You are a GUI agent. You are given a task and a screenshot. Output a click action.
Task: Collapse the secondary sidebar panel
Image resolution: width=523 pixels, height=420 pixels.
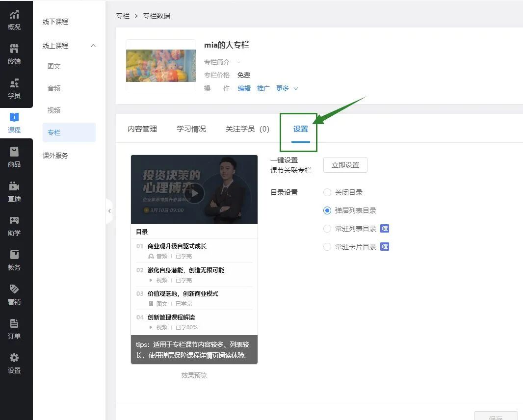(109, 210)
